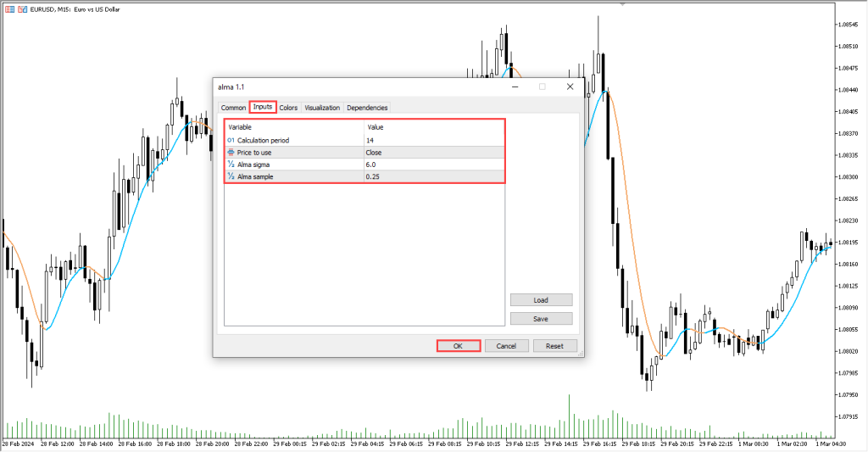Confirm settings with the OK button
The height and width of the screenshot is (452, 868).
[x=458, y=346]
